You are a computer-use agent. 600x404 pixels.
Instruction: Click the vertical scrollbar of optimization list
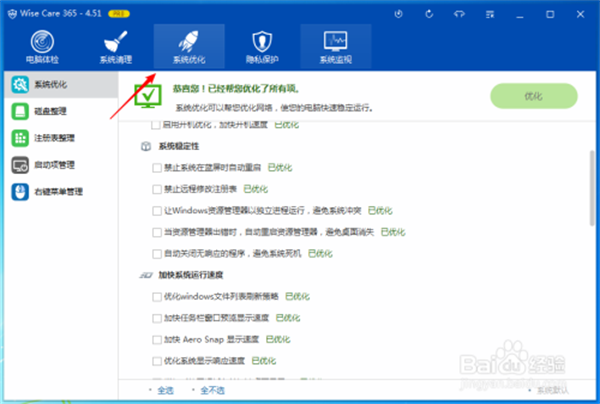[x=592, y=188]
